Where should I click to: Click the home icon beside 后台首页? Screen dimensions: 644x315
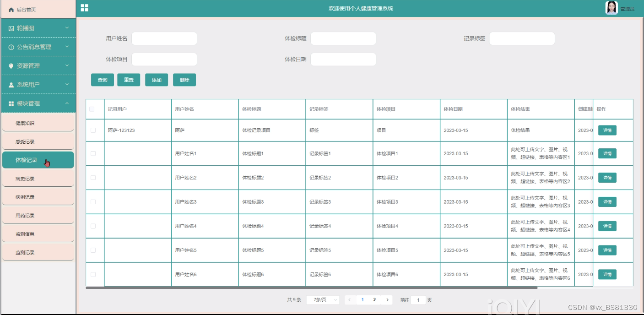(x=11, y=10)
